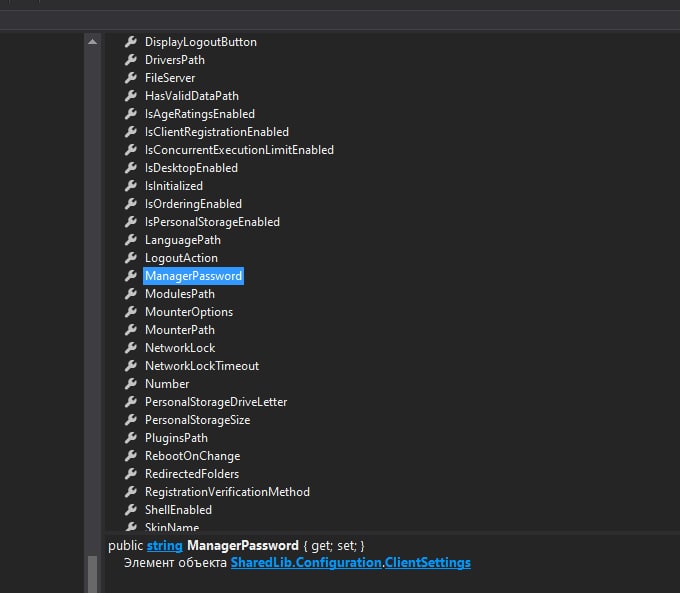Click the wrench icon beside IsConcurrentExecutionLimitEnabled

click(131, 150)
